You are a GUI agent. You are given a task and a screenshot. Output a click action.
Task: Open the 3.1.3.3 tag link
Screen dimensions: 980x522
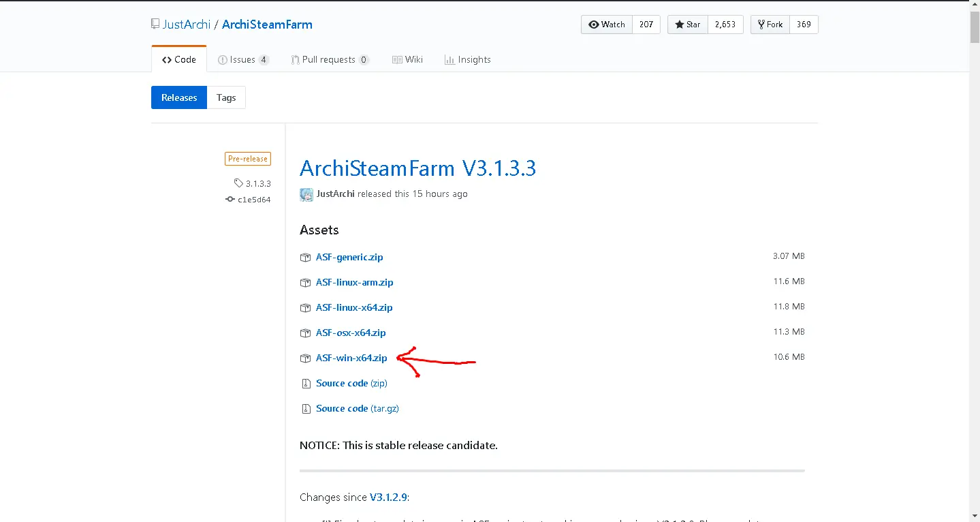pyautogui.click(x=258, y=184)
